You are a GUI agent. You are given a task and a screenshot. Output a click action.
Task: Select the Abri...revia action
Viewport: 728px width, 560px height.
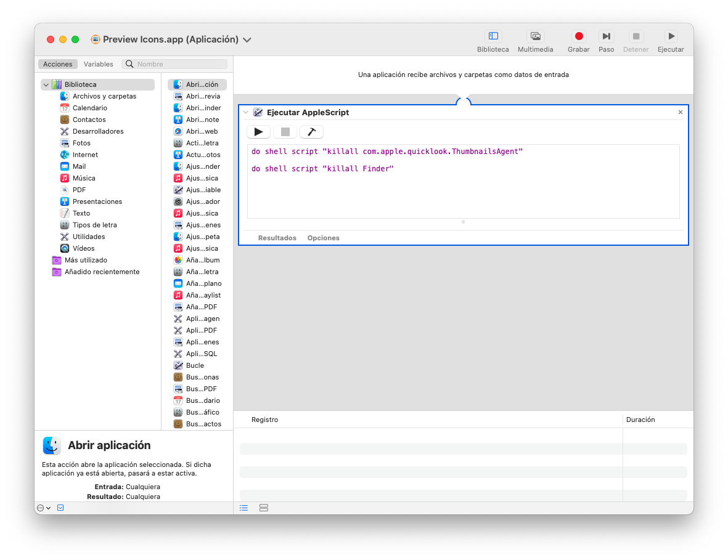pyautogui.click(x=197, y=96)
